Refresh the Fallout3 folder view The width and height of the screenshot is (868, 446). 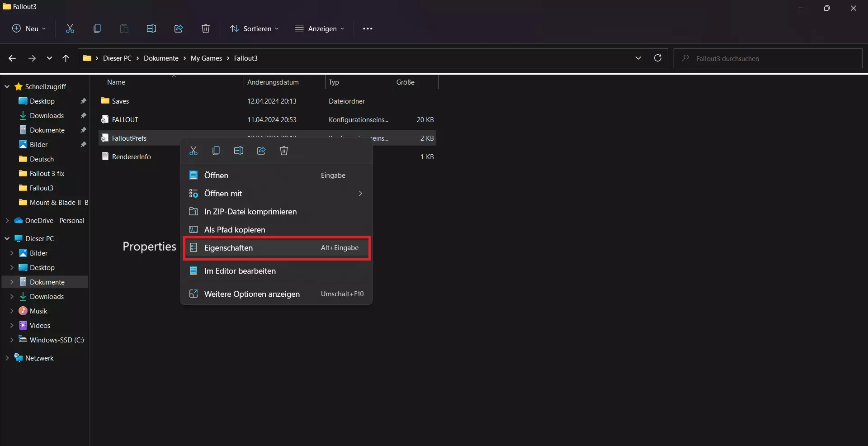[x=658, y=58]
